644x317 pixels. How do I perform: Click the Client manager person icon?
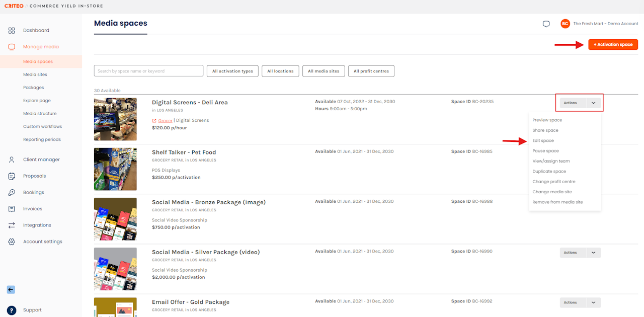point(12,160)
